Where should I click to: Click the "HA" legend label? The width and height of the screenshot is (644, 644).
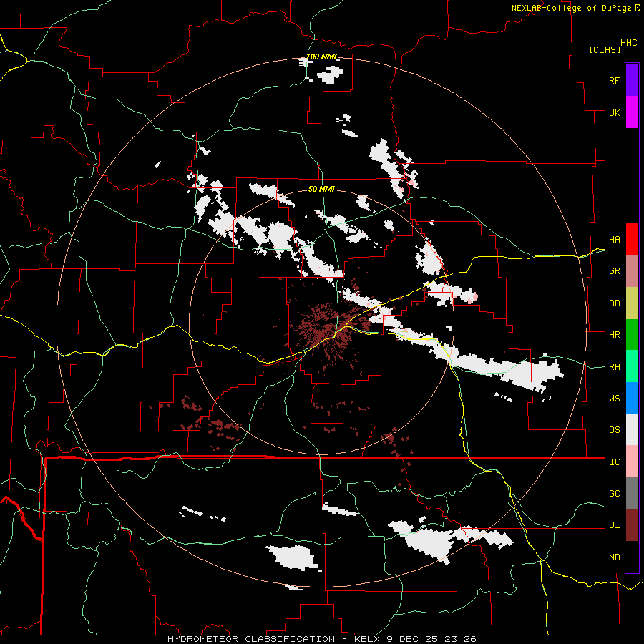point(614,240)
